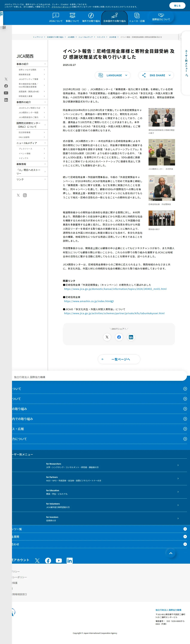
Task: Click the Facebook icon in left floating bar
Action: tap(6, 86)
